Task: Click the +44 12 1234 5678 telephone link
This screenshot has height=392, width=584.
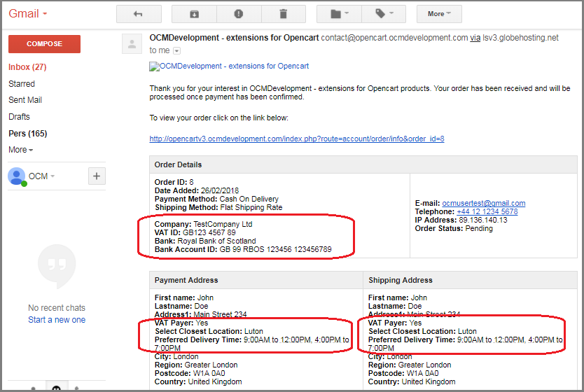Action: tap(487, 212)
